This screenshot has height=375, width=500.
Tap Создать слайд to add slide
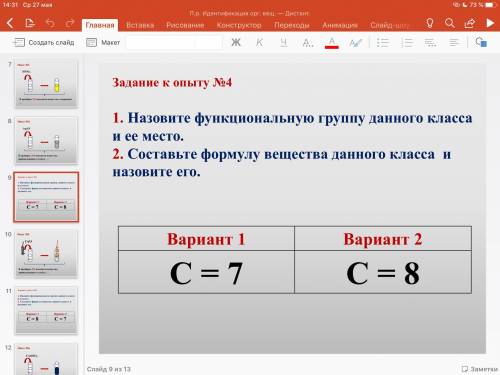coord(43,42)
